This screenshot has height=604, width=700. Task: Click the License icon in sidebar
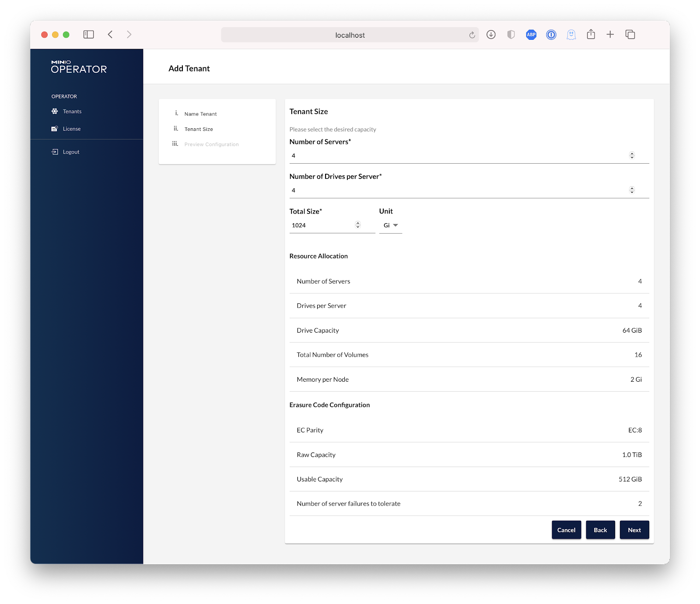tap(55, 129)
